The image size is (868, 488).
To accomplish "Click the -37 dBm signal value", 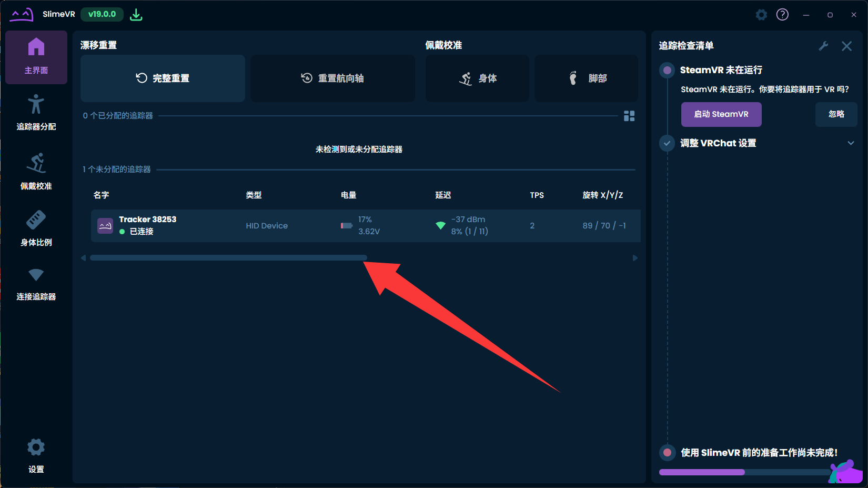I will [468, 220].
